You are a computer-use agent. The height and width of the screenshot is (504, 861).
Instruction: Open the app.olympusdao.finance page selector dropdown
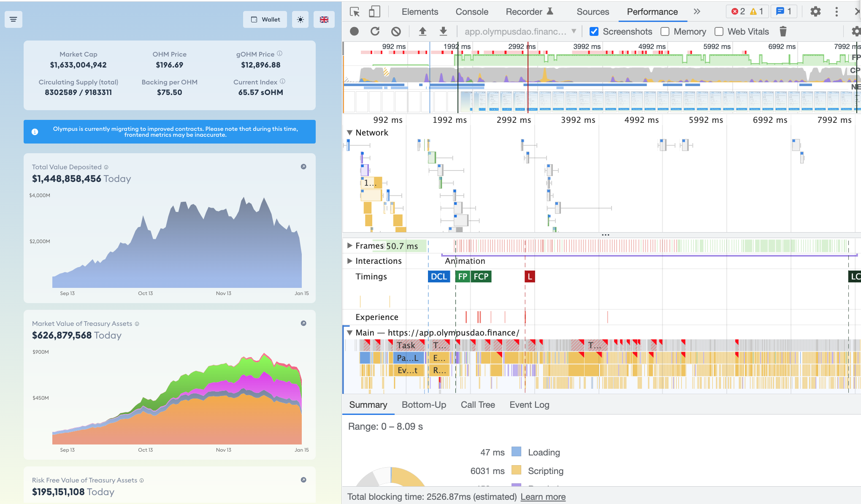pos(573,31)
